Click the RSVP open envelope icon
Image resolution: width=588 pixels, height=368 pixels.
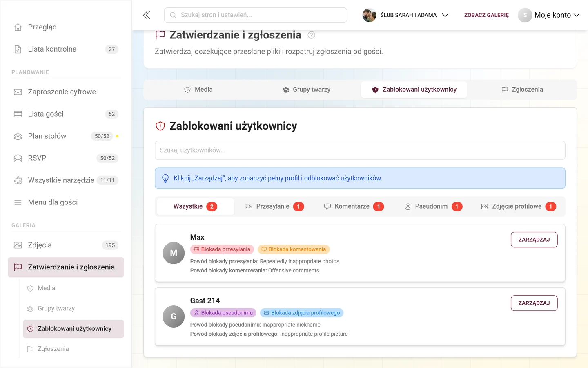click(x=18, y=158)
